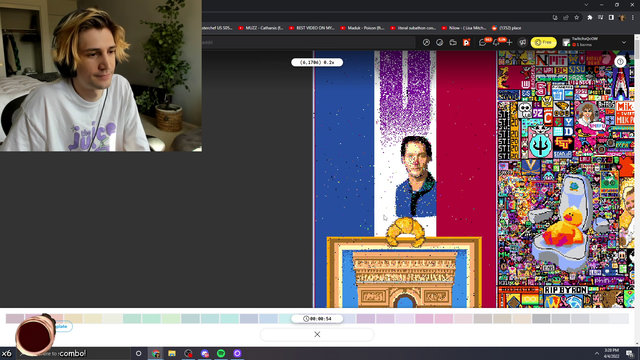Open the 'literal subathon con...' bookmark

[413, 28]
